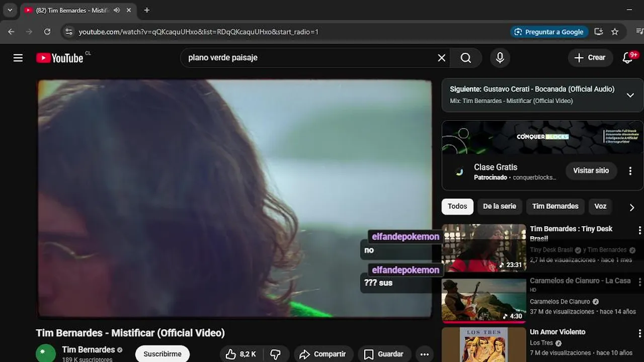Open Un Amor Violento thumbnail
The image size is (644, 362).
[x=484, y=345]
